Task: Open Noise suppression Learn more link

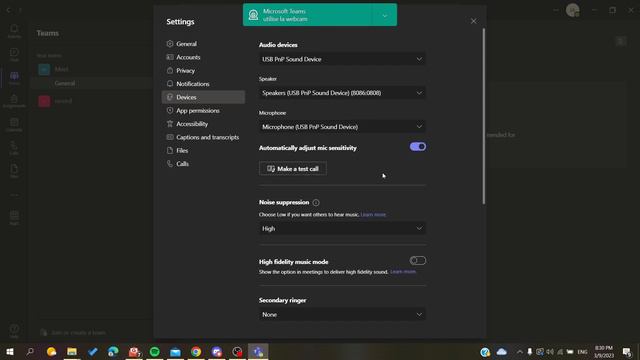Action: pyautogui.click(x=373, y=215)
